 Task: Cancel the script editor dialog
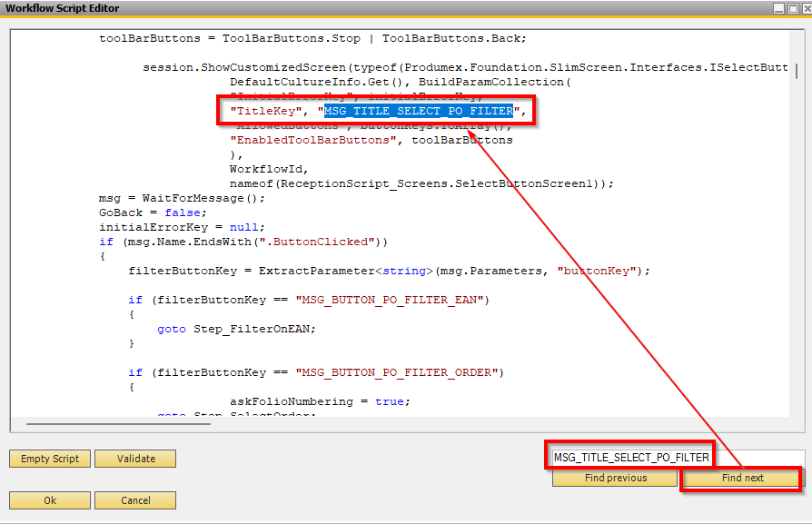coord(135,500)
